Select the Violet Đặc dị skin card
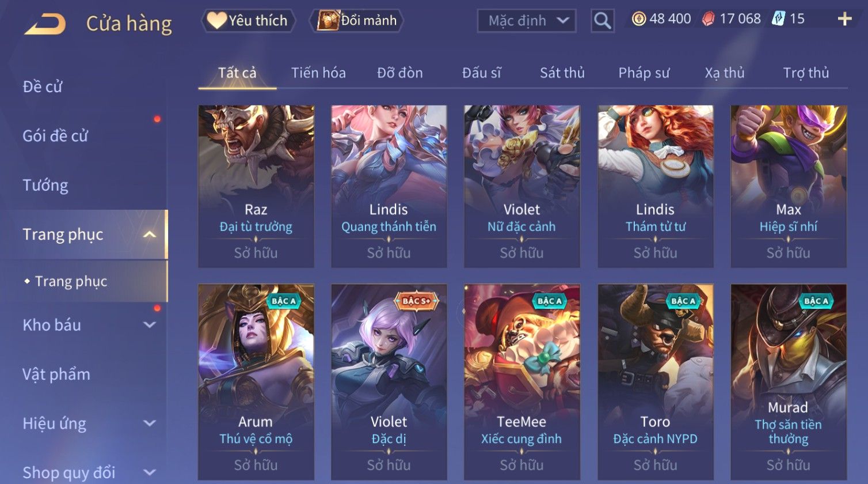Screen dimensions: 868x484 (389, 383)
